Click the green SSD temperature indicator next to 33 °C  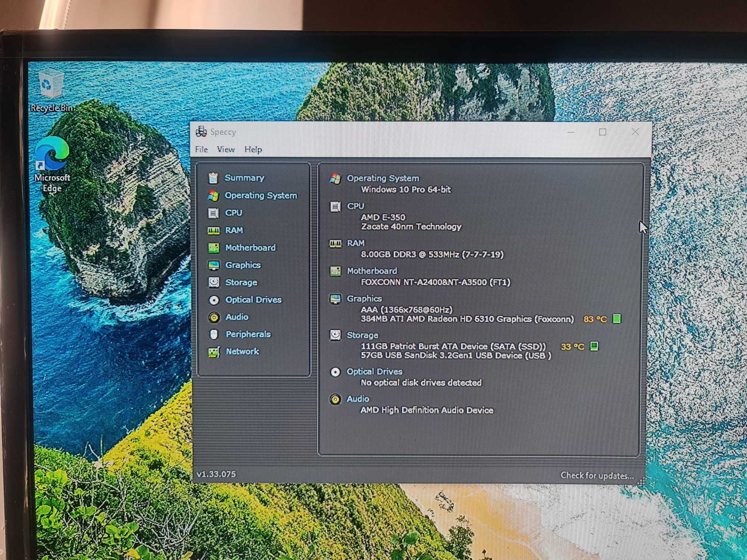coord(594,346)
